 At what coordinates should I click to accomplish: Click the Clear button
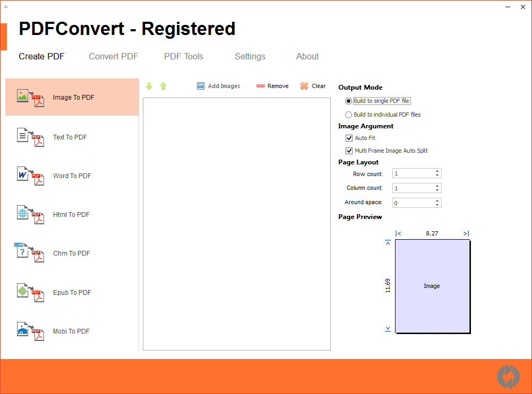[313, 86]
